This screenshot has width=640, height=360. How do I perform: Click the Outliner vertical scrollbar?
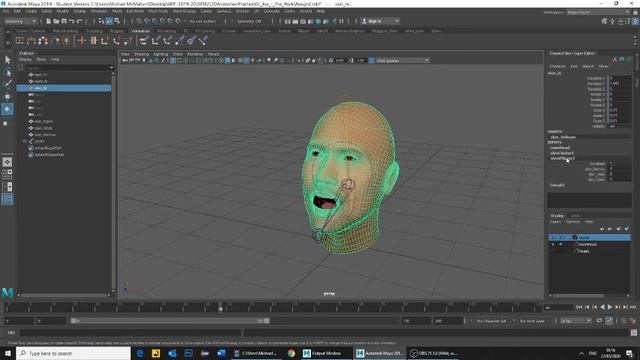(113, 180)
